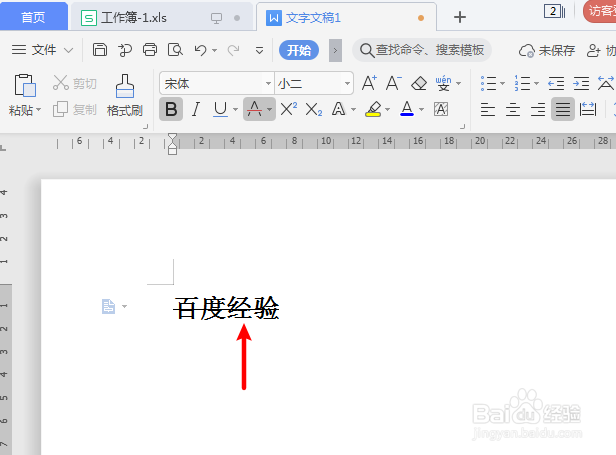Toggle Bold formatting button
The image size is (616, 455).
click(x=171, y=109)
